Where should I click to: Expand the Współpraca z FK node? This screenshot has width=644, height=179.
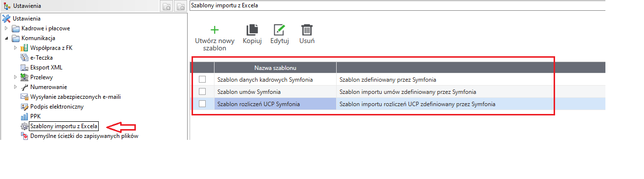click(x=16, y=48)
